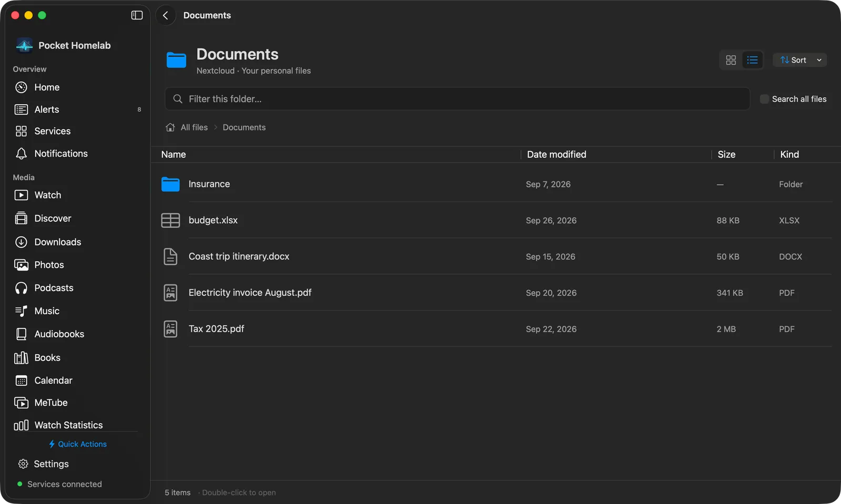Switch to list view

(x=752, y=60)
